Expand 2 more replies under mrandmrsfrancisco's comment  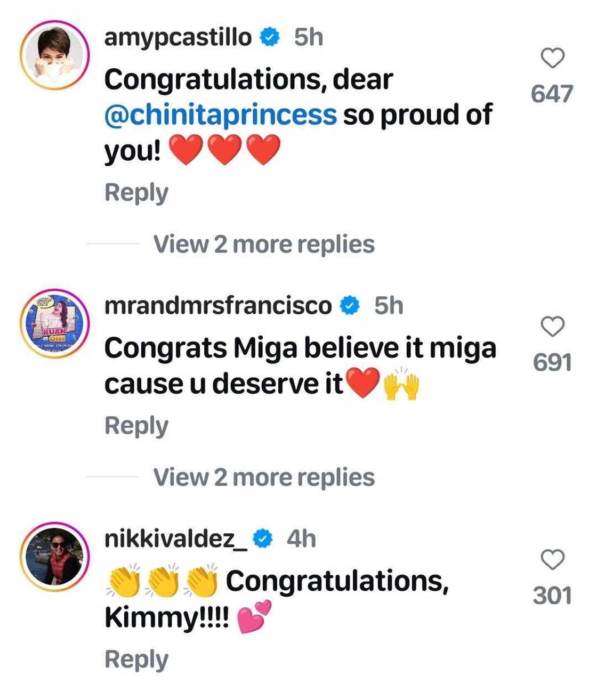[x=264, y=477]
